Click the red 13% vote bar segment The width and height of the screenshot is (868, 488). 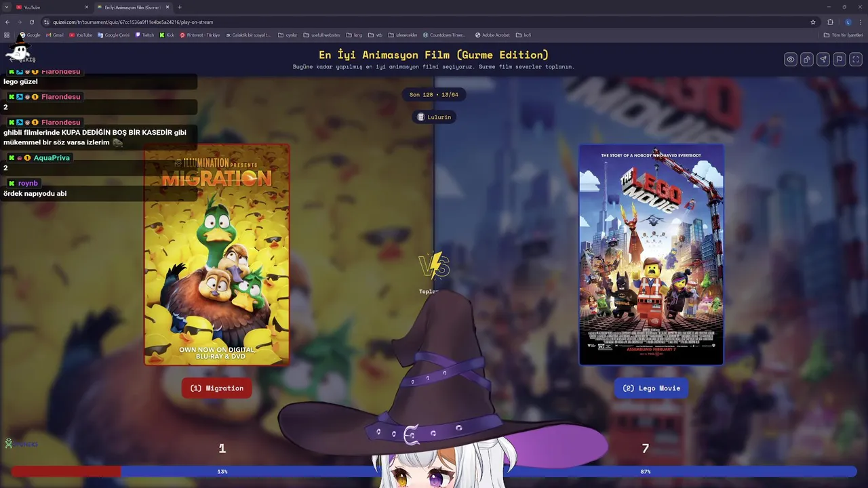point(66,471)
